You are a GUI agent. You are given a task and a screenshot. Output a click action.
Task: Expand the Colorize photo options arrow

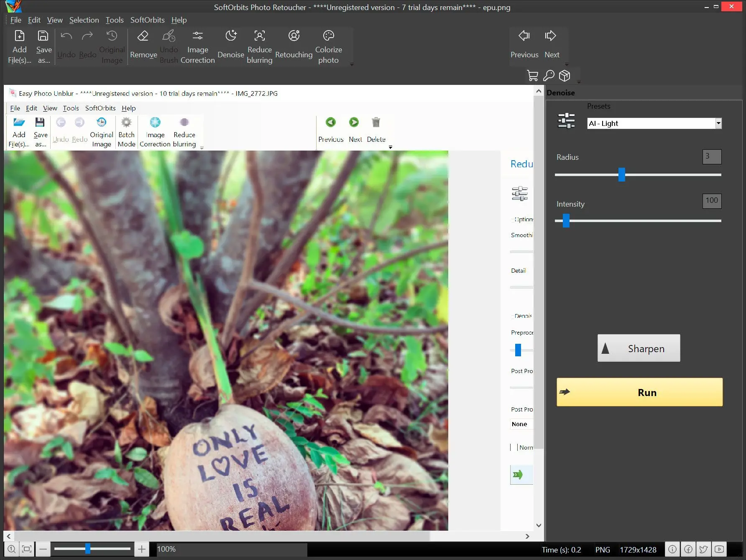click(x=352, y=64)
